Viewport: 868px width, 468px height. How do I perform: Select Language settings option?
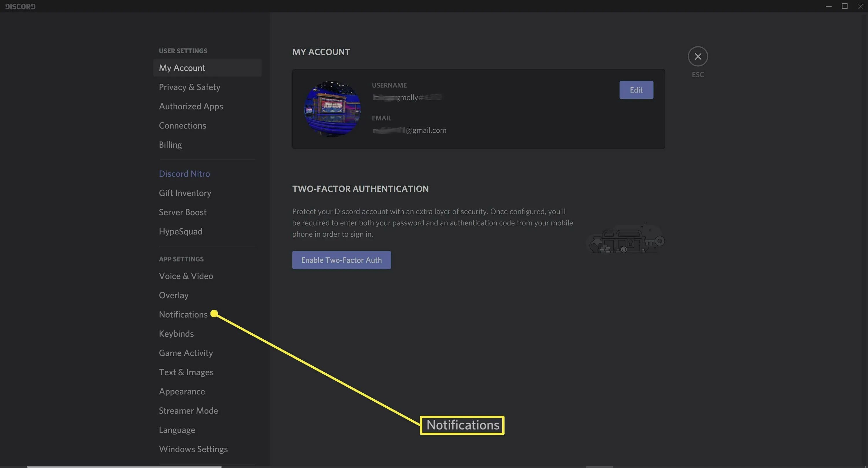pos(177,429)
